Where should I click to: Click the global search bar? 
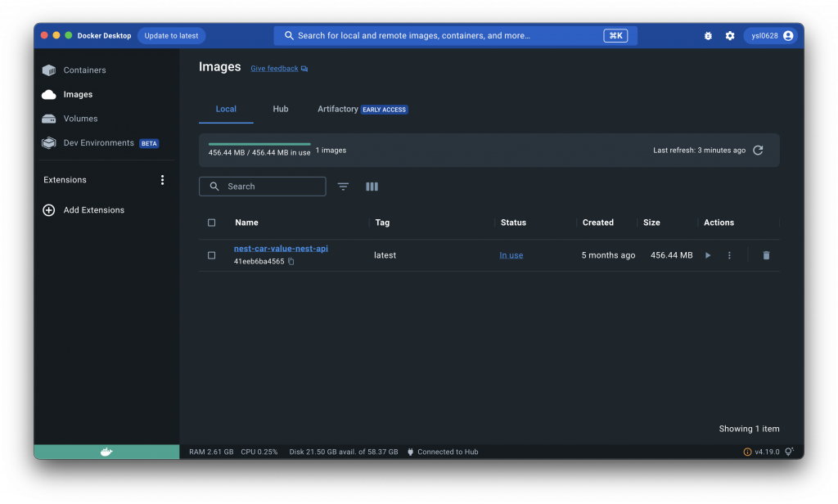click(455, 36)
